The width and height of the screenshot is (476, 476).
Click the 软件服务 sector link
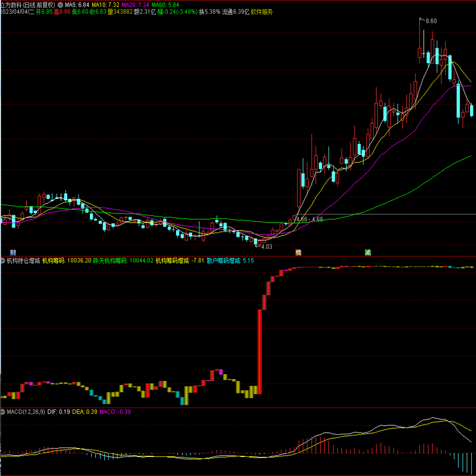[x=262, y=12]
